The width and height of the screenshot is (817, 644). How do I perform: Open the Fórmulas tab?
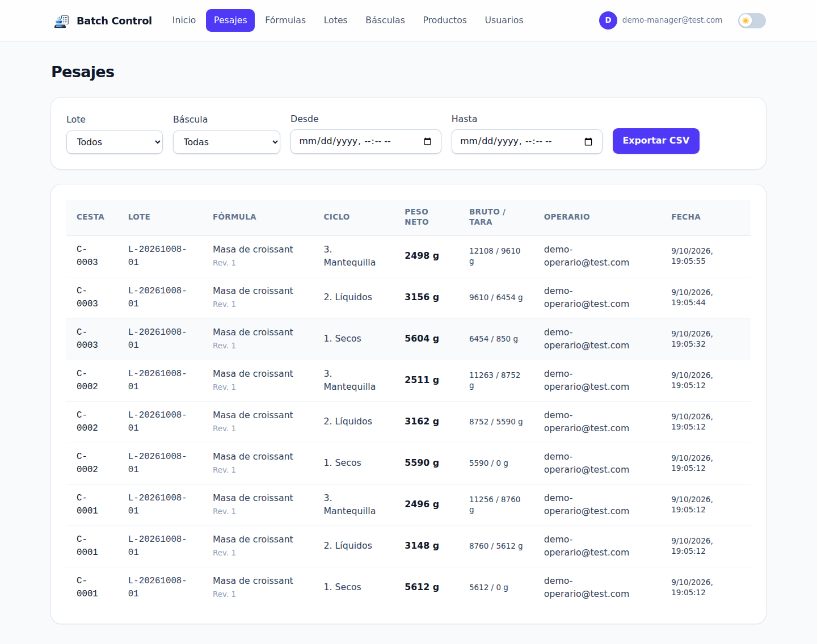click(x=285, y=20)
